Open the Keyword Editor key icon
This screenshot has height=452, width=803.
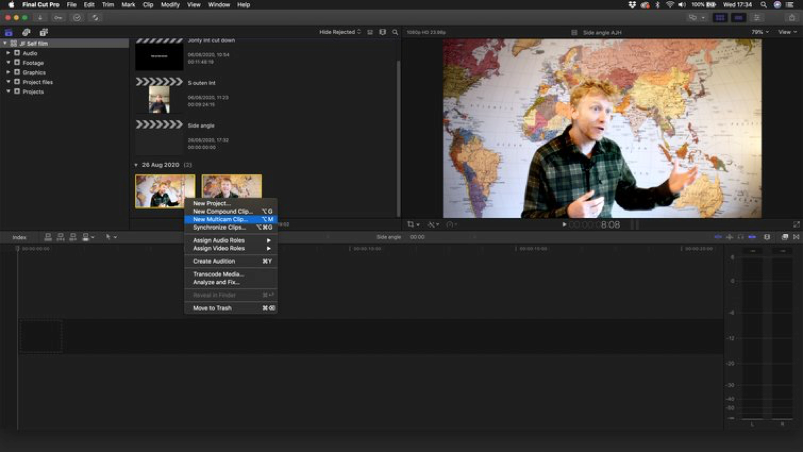(x=59, y=17)
